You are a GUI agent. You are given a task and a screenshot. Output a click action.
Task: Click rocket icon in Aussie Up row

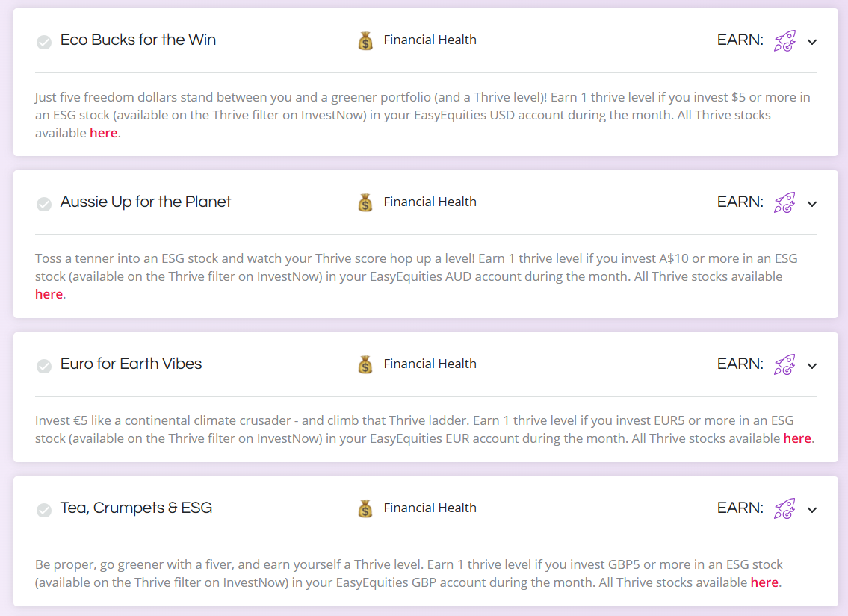[x=784, y=202]
